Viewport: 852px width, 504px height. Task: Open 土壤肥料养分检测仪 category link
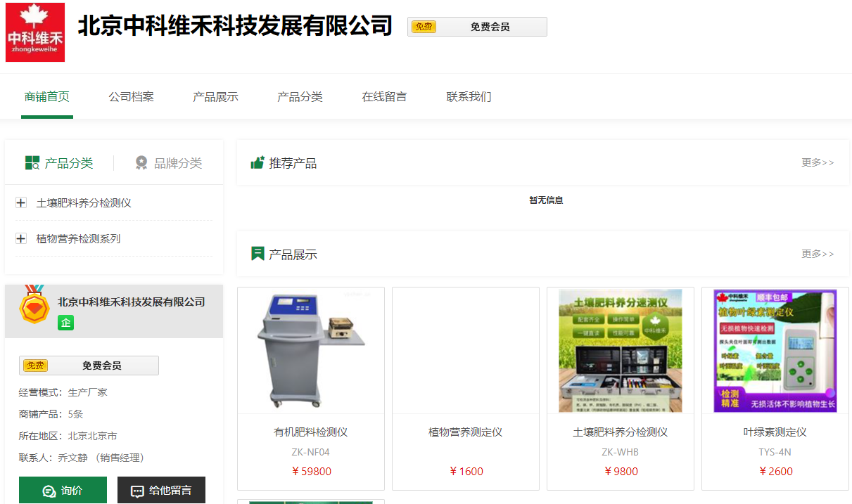click(x=84, y=203)
